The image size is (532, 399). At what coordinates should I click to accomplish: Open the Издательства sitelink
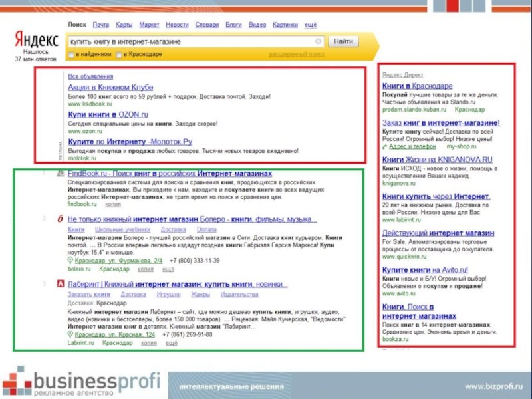coord(239,294)
